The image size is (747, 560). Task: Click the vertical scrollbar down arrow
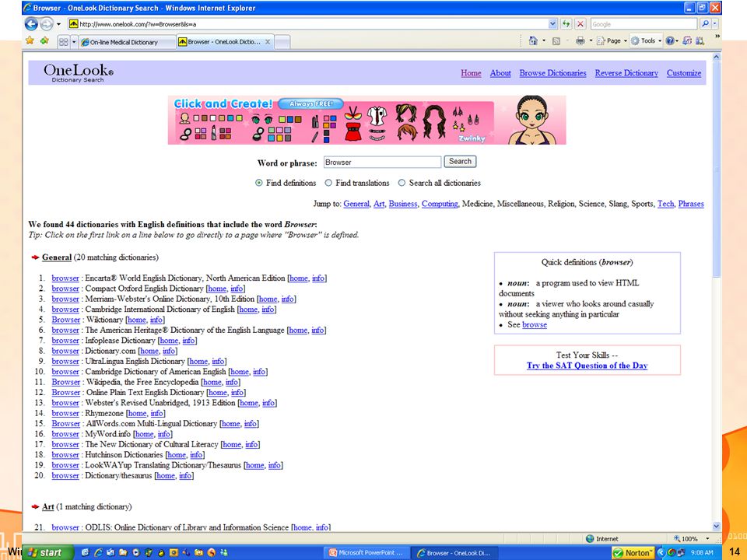pos(717,526)
